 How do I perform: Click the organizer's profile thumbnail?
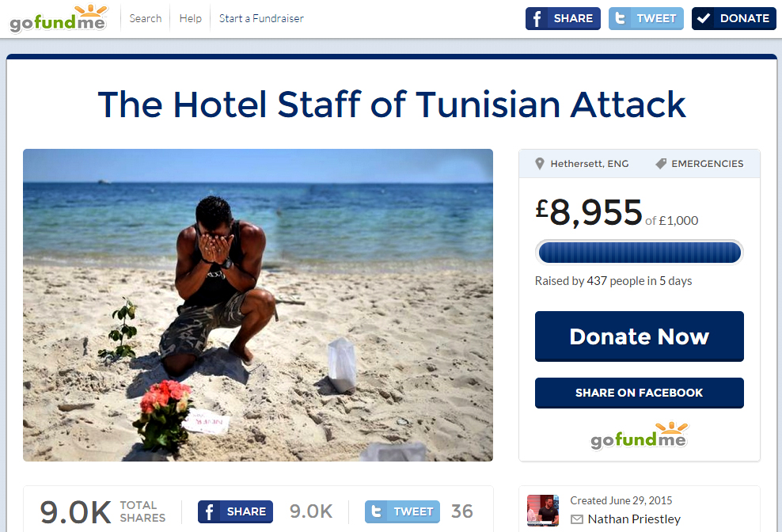pos(543,511)
